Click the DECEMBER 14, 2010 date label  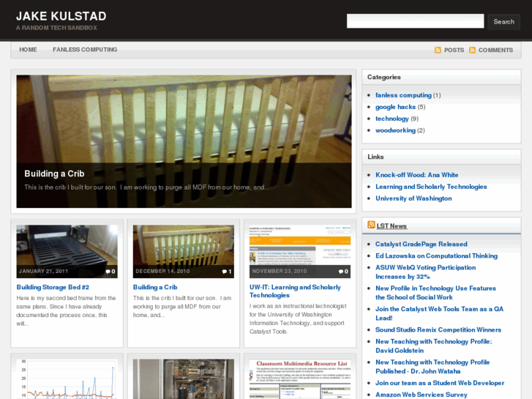pyautogui.click(x=162, y=272)
